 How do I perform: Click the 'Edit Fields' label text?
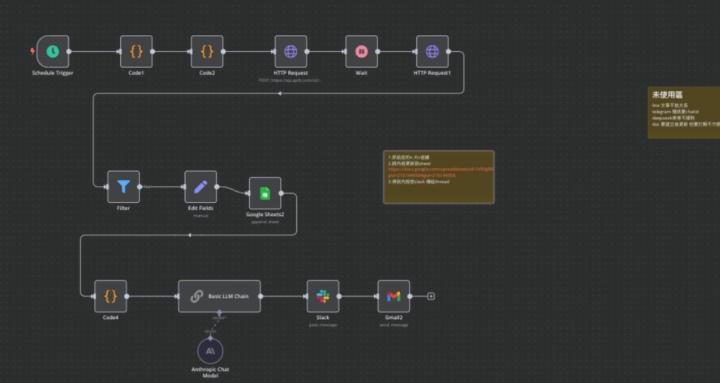pyautogui.click(x=201, y=208)
